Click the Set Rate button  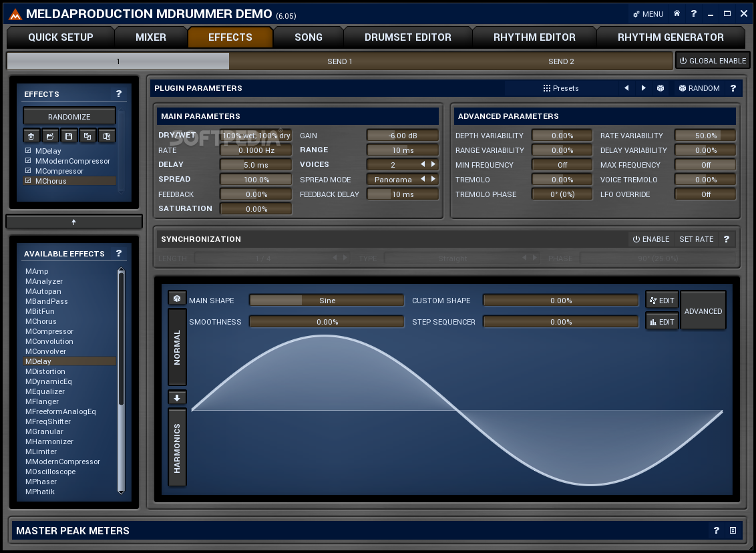[696, 239]
